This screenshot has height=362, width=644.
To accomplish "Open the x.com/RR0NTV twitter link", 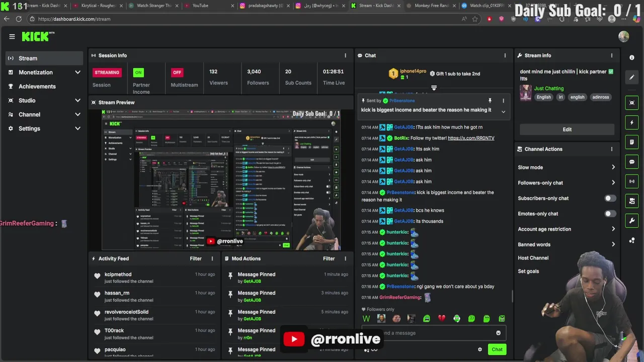I will 471,138.
